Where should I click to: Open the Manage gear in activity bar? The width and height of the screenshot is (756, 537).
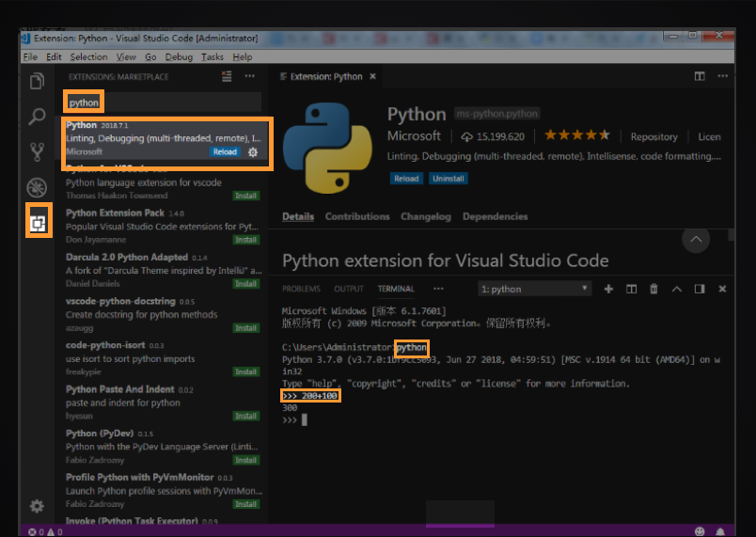(x=37, y=506)
